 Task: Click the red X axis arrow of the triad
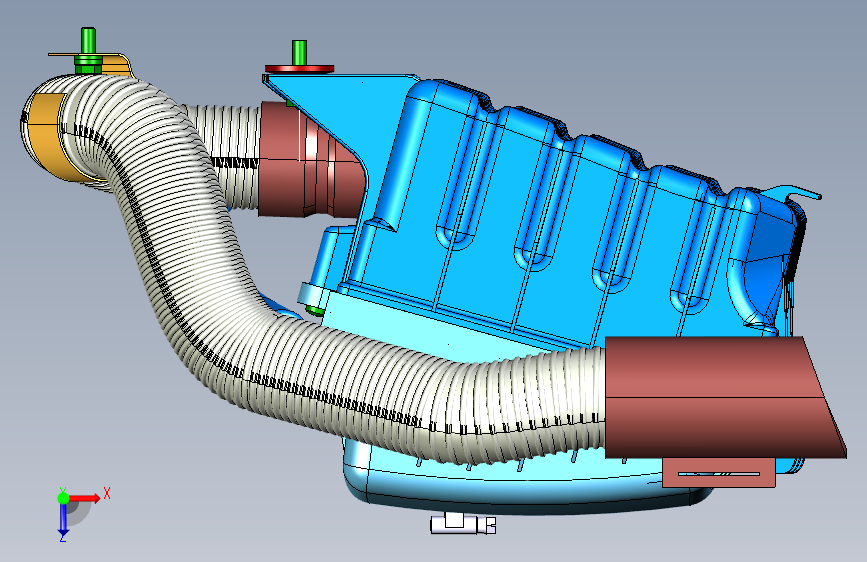pos(86,498)
